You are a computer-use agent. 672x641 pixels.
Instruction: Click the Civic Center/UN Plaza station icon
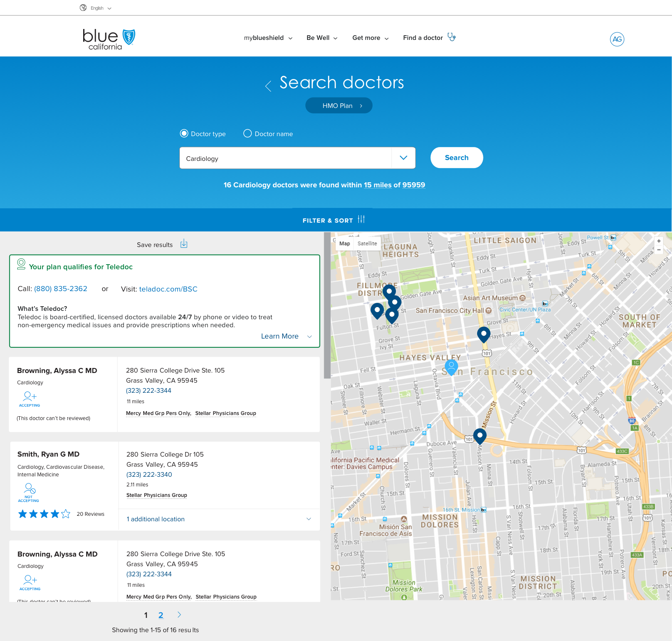click(545, 304)
